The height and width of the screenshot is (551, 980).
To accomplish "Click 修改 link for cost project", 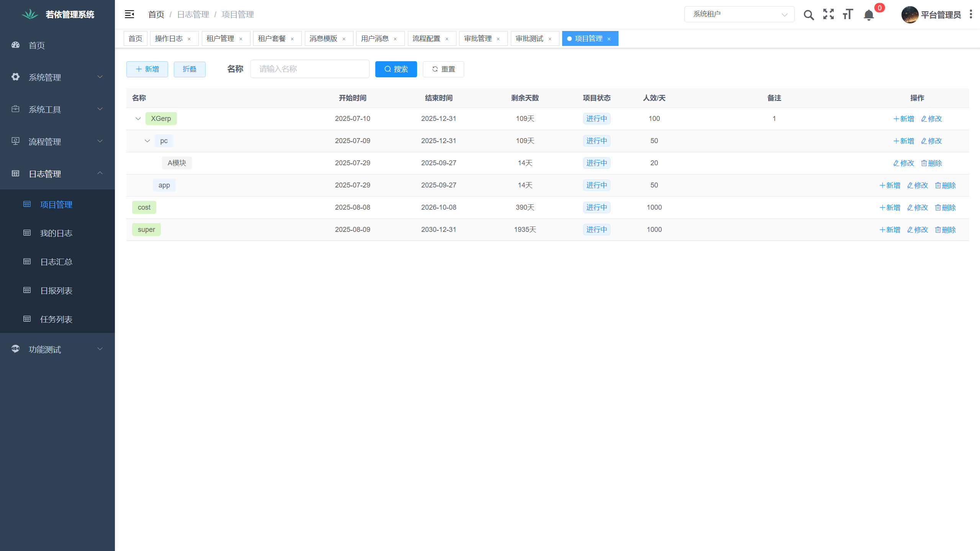I will coord(918,207).
